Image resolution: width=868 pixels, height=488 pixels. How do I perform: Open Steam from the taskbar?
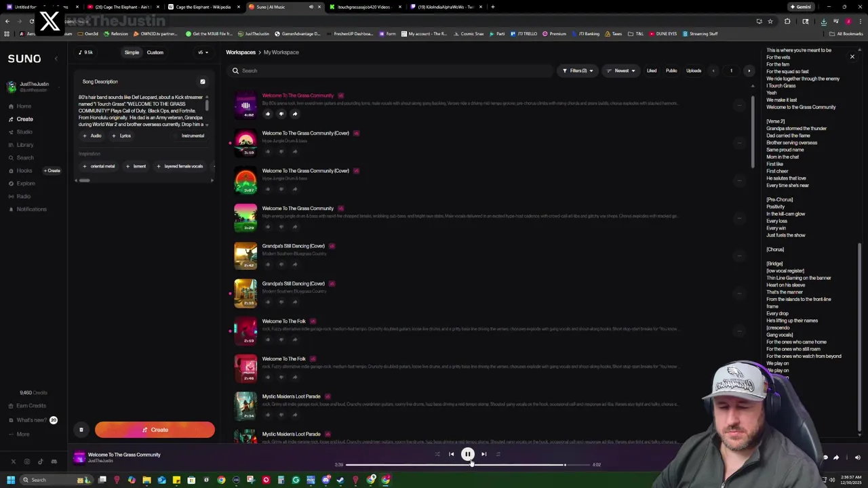(340, 480)
